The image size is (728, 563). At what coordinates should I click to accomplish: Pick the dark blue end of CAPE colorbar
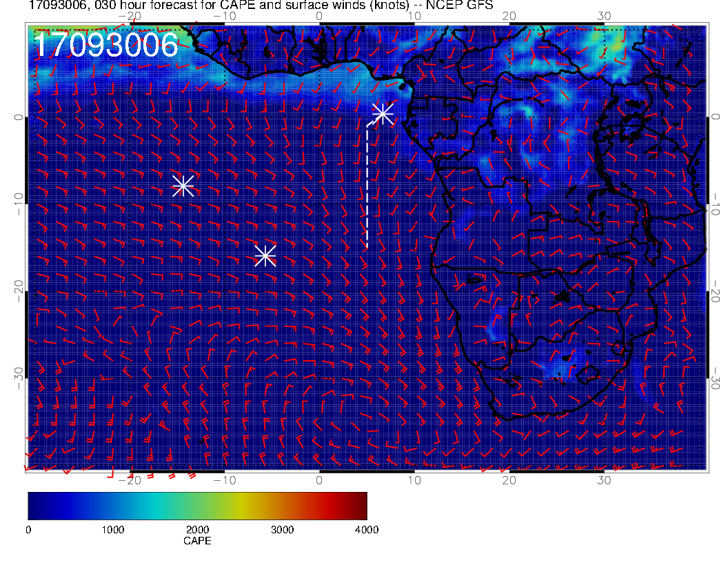coord(33,506)
